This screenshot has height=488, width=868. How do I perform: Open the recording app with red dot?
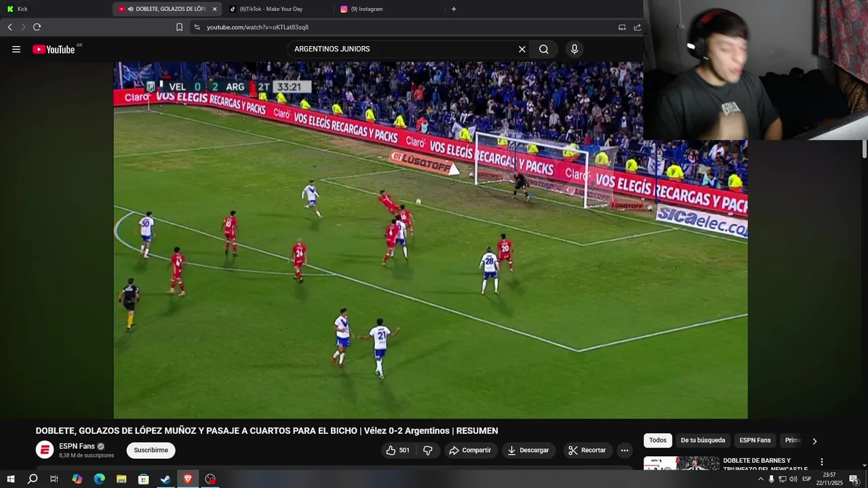coord(210,479)
